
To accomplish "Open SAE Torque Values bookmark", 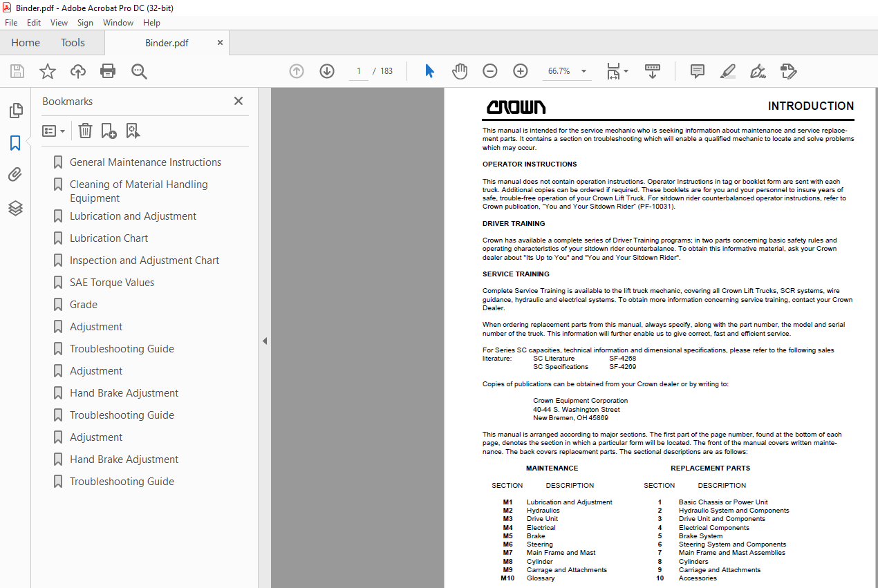I will click(x=112, y=283).
